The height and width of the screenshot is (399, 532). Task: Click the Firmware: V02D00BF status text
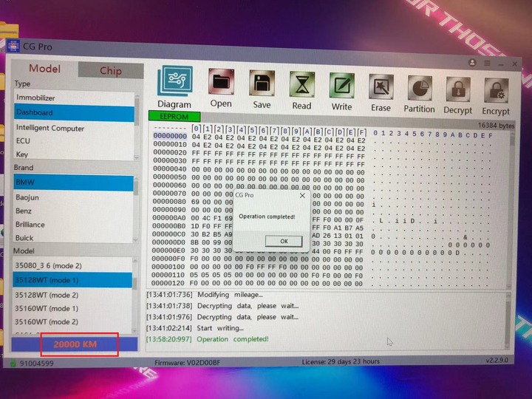(x=187, y=363)
